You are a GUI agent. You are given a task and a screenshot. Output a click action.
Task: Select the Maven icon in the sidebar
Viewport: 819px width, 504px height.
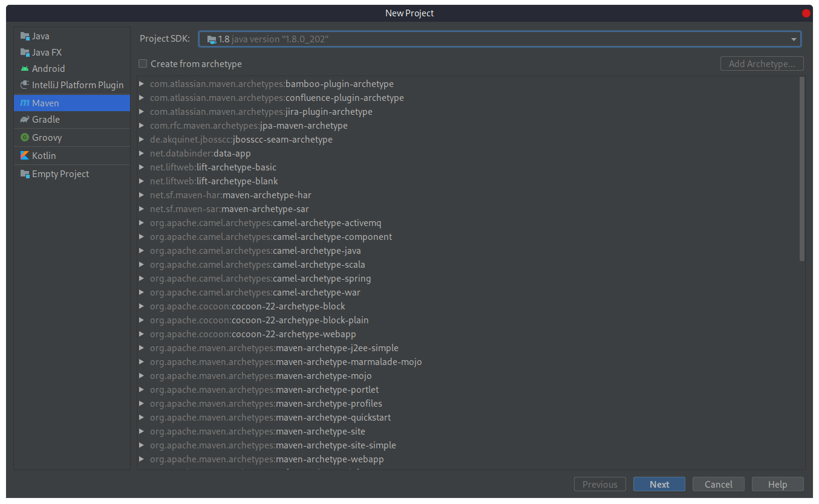(24, 103)
